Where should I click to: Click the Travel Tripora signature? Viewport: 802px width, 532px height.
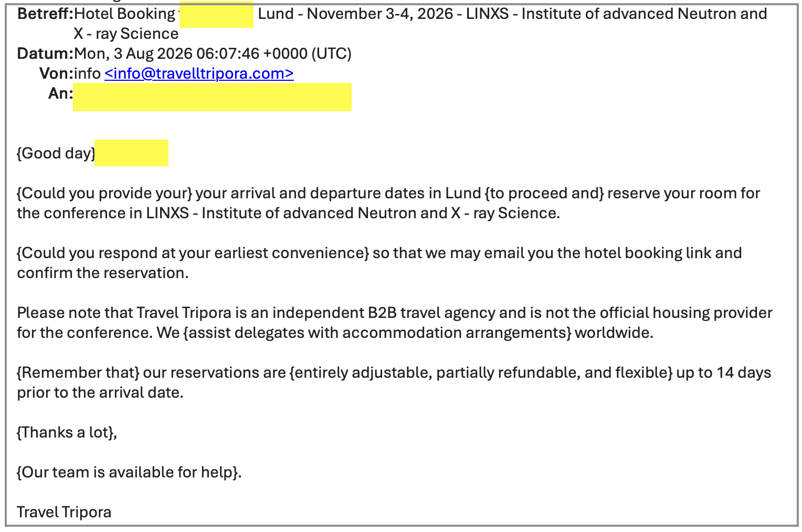point(64,512)
